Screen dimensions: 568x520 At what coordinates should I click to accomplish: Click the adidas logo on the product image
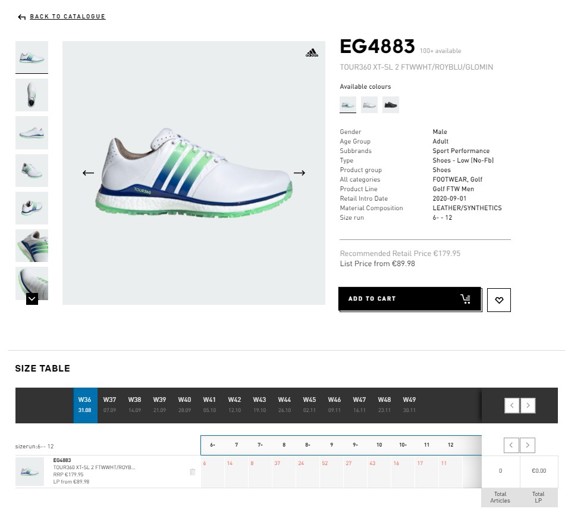coord(312,53)
